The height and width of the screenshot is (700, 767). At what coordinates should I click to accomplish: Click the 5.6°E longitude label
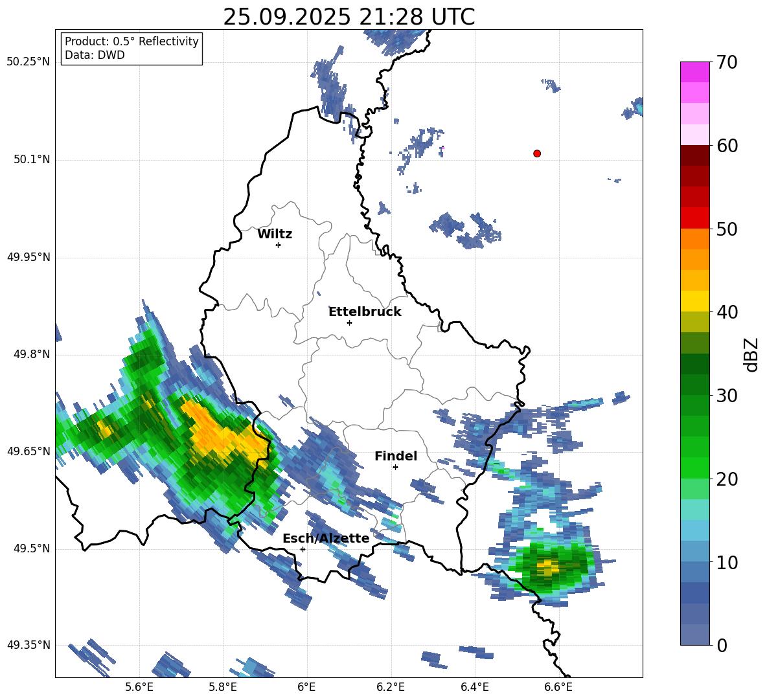139,687
